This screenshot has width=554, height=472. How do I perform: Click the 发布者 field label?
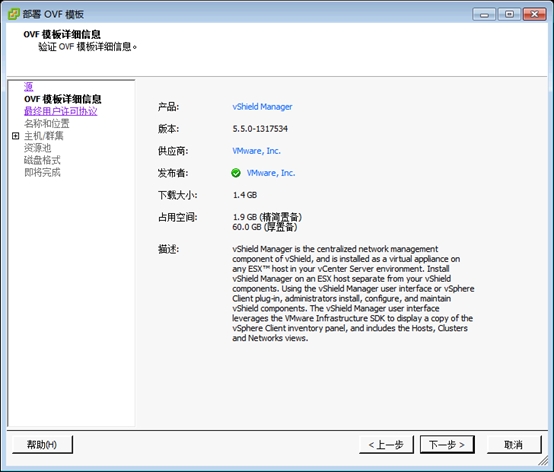tap(173, 173)
